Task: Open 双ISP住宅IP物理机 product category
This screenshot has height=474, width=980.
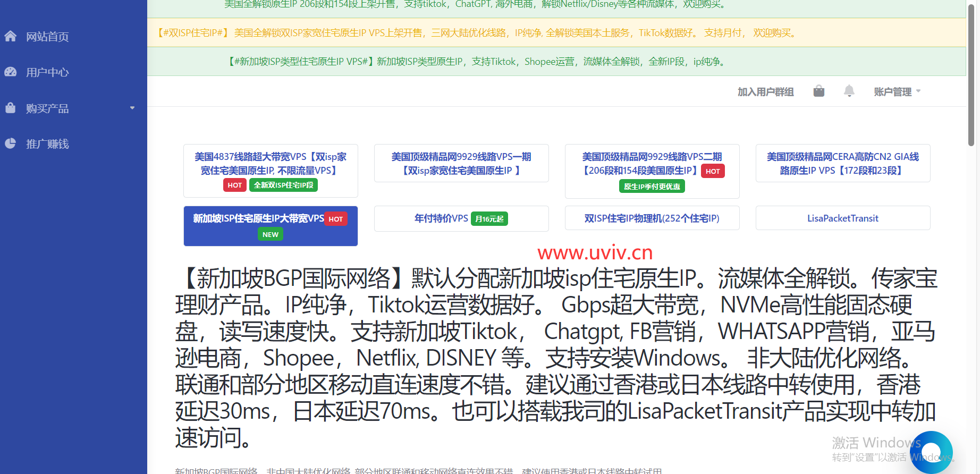Action: [x=652, y=218]
